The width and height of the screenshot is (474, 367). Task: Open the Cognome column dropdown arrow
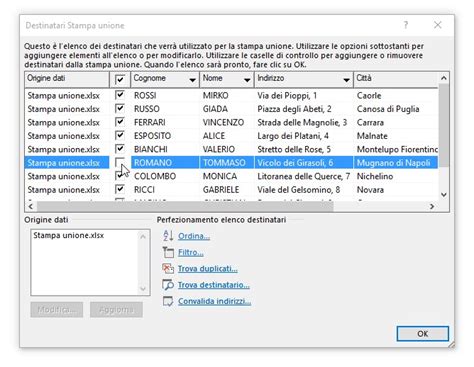(x=192, y=80)
